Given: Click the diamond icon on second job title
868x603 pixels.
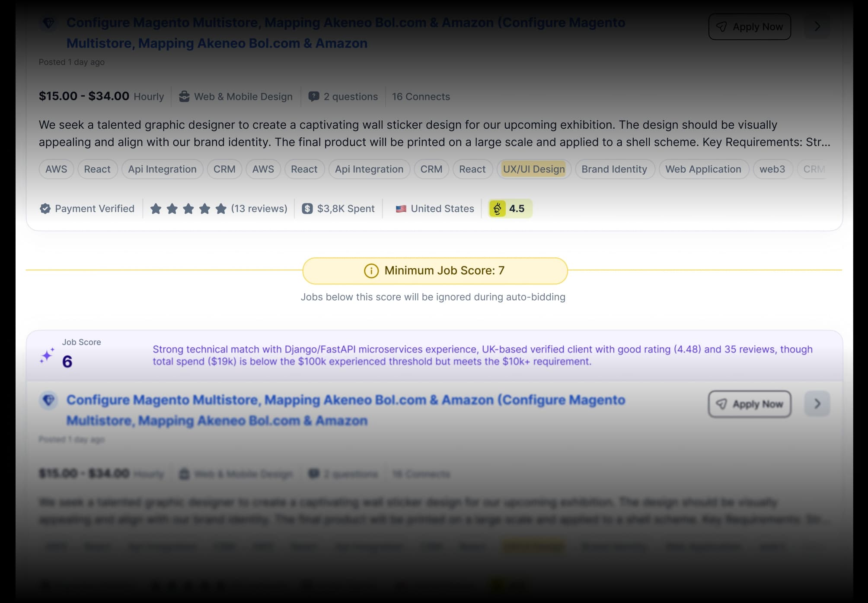Looking at the screenshot, I should tap(48, 400).
